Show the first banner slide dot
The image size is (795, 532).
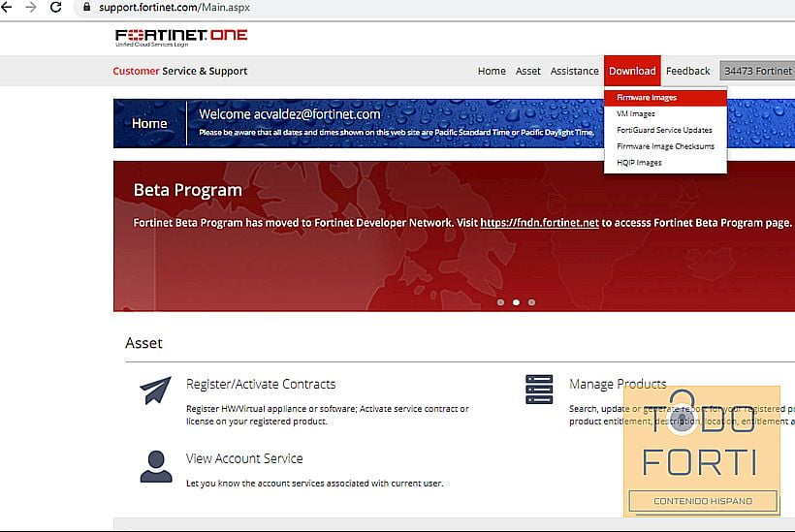point(500,302)
